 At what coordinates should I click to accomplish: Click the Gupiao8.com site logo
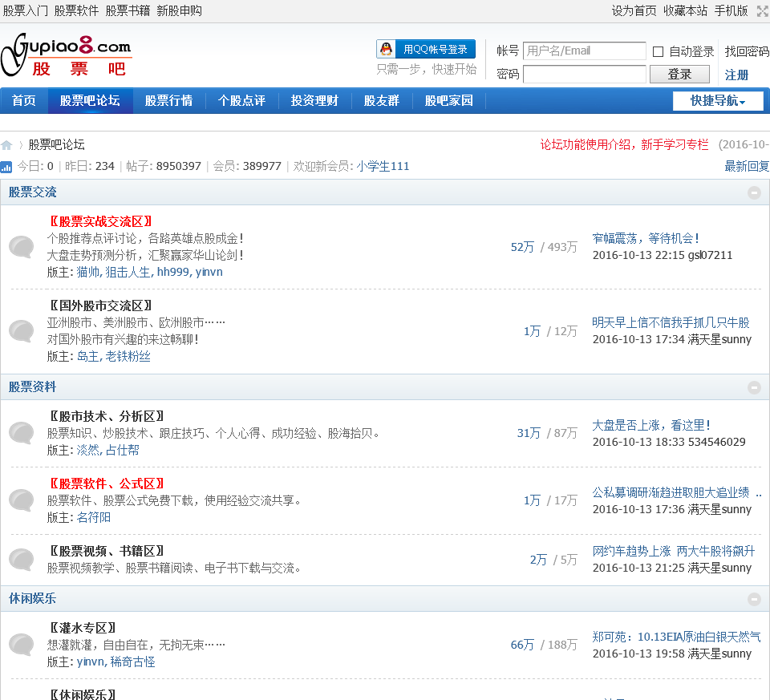(66, 55)
